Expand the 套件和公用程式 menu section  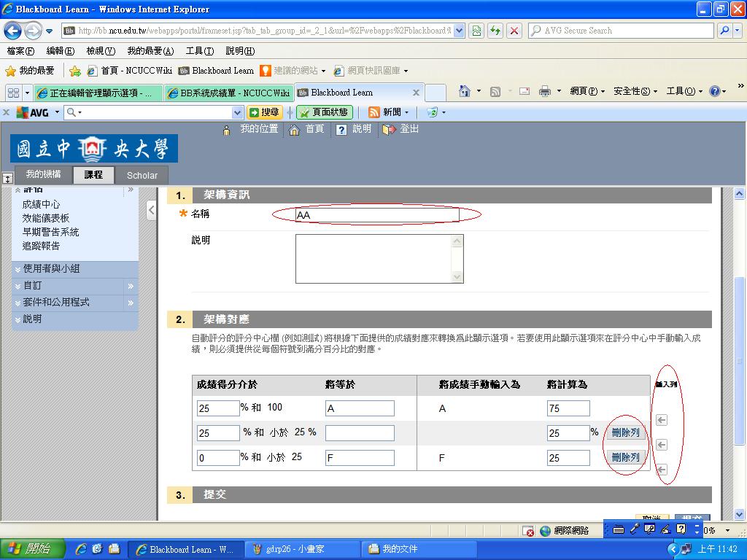click(x=56, y=303)
